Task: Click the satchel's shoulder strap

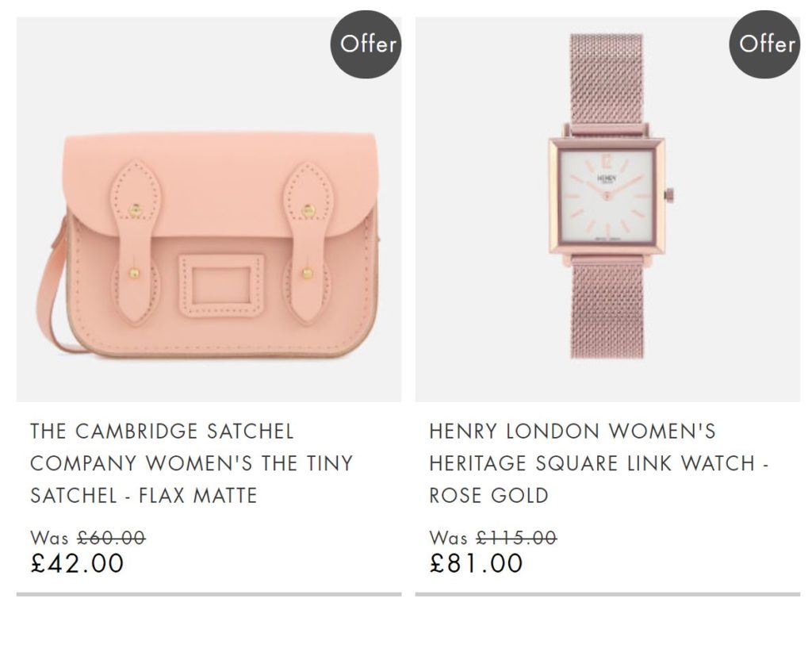Action: [51, 294]
